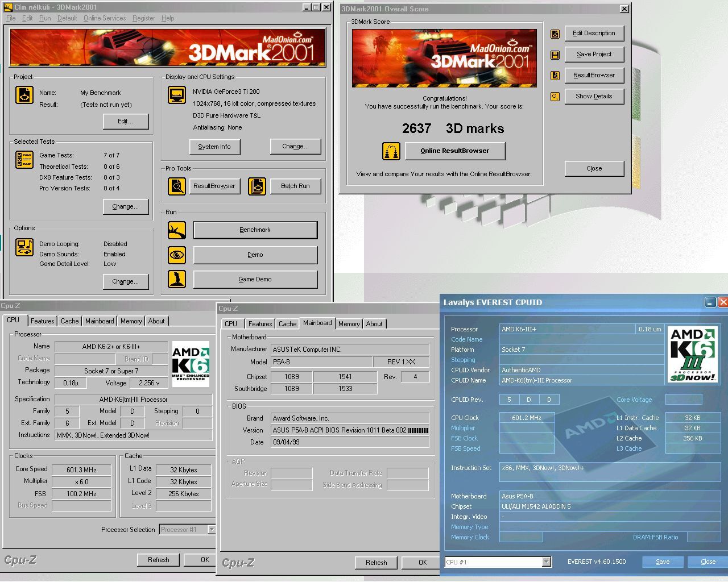Click Refresh in the left Cpu-Z window

tap(159, 560)
